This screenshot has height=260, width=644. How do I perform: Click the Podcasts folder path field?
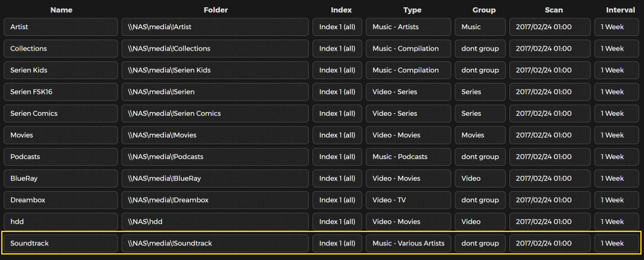pos(215,156)
